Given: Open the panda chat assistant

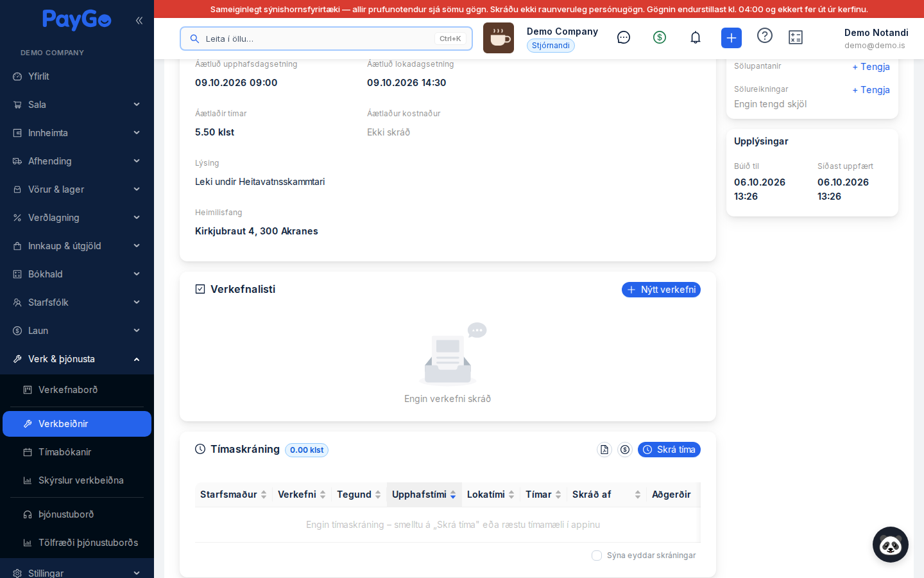Looking at the screenshot, I should tap(891, 545).
